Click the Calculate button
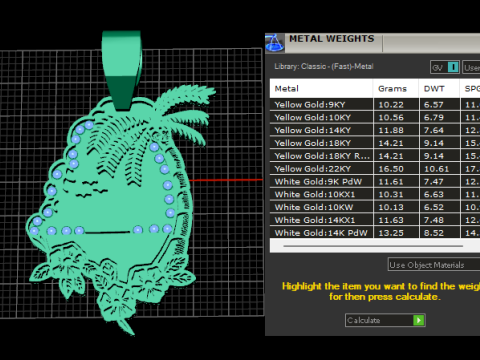Screen dimensions: 480x360 coord(385,320)
